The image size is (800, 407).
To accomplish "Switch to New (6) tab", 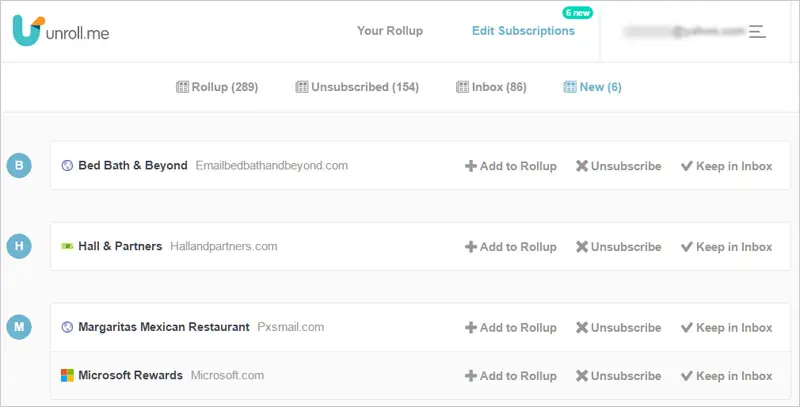I will coord(592,87).
